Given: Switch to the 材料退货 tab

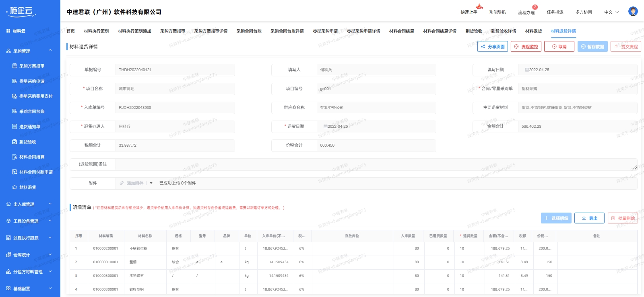Looking at the screenshot, I should click(x=534, y=31).
